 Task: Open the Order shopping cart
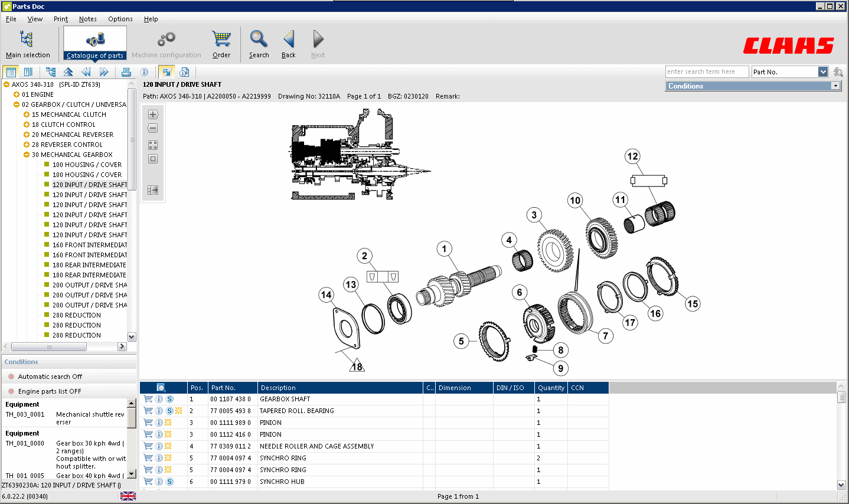[x=221, y=42]
